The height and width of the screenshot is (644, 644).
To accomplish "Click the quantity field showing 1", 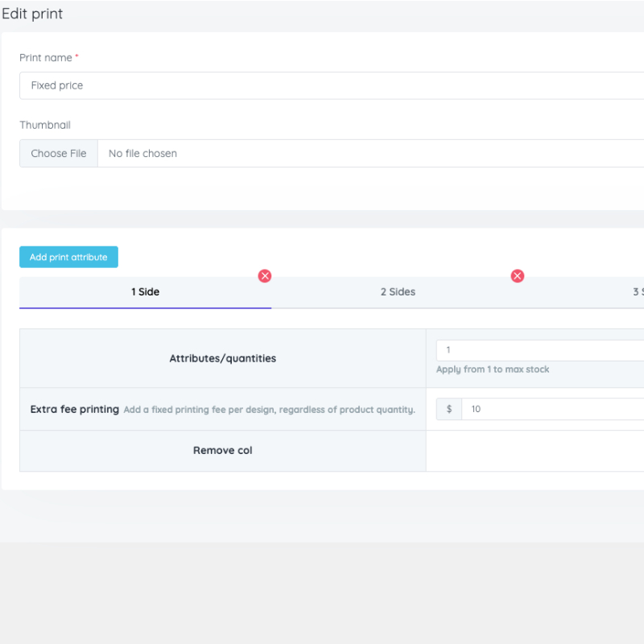I will click(x=539, y=350).
